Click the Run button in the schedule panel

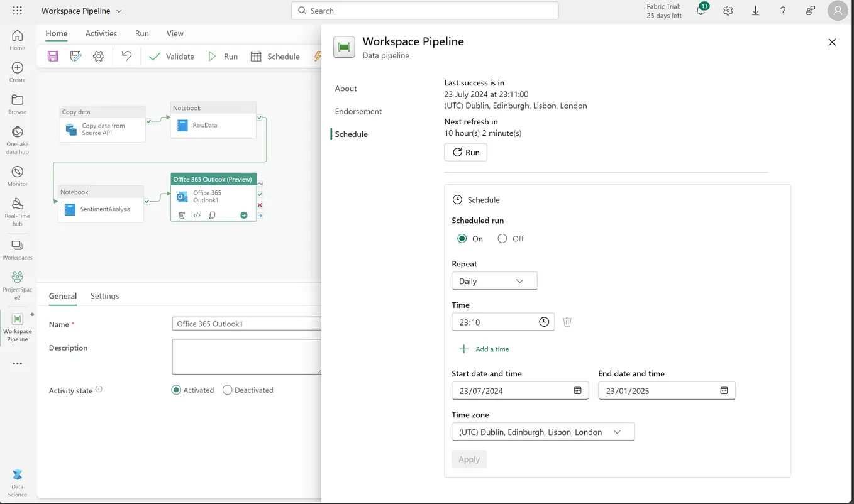click(465, 152)
